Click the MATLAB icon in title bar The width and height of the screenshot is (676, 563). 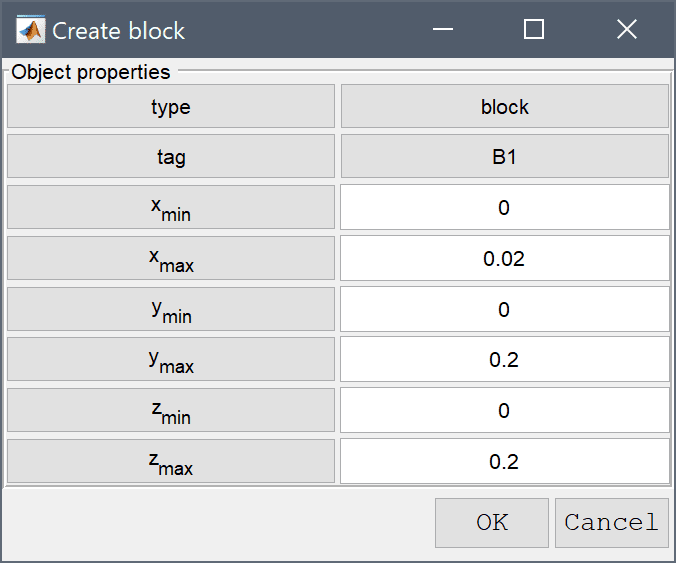coord(30,30)
